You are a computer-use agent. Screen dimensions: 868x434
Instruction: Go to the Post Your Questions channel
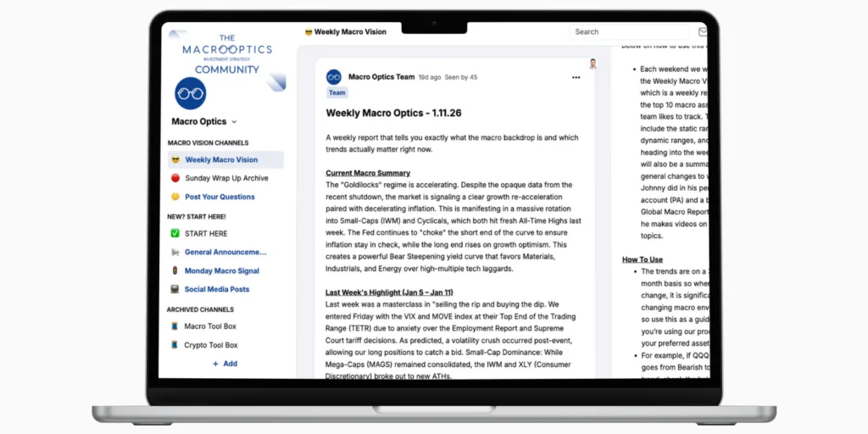220,197
